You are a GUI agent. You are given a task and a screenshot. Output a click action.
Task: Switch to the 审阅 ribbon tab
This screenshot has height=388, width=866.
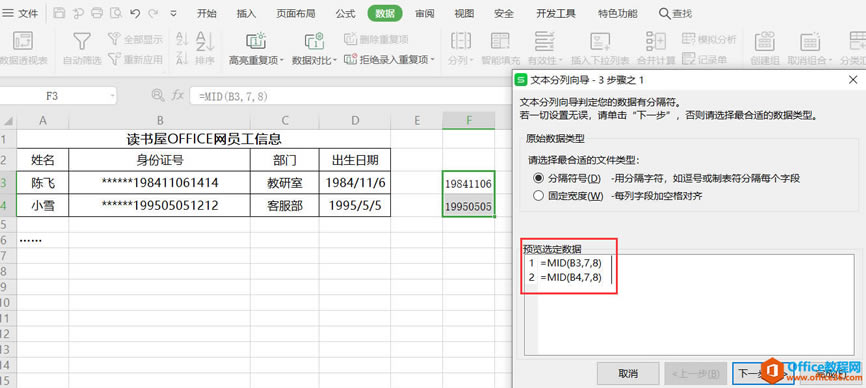click(x=425, y=14)
